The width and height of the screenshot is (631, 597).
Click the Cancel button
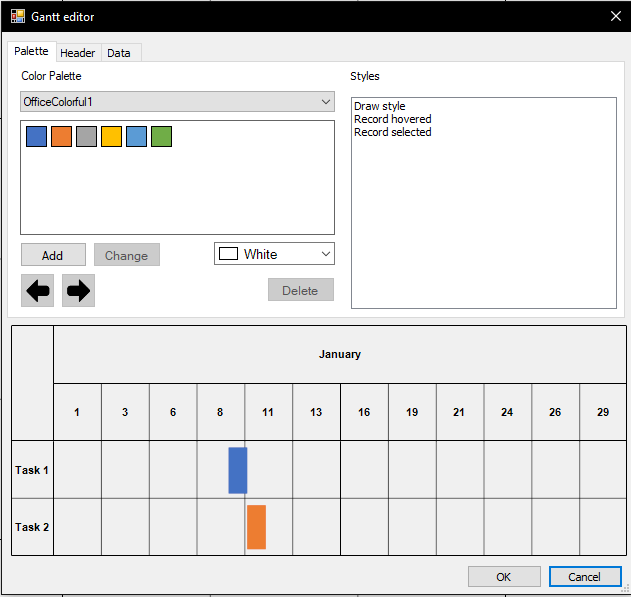pos(585,577)
